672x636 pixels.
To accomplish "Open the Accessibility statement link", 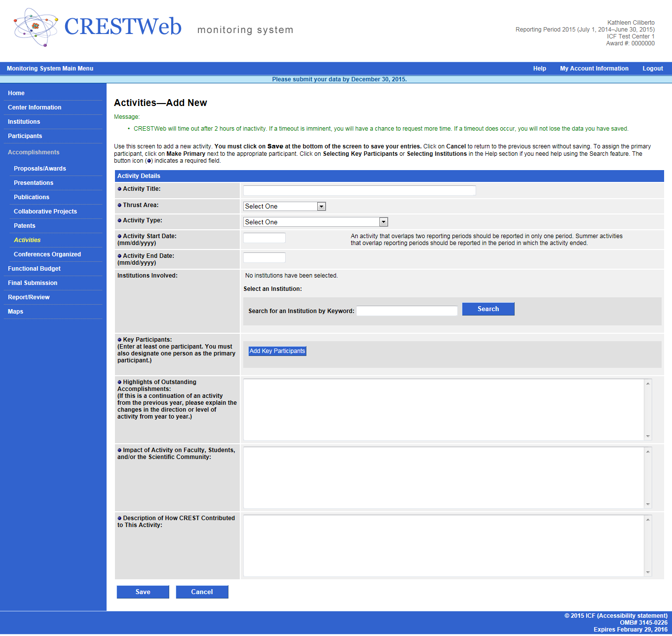I will pos(632,616).
